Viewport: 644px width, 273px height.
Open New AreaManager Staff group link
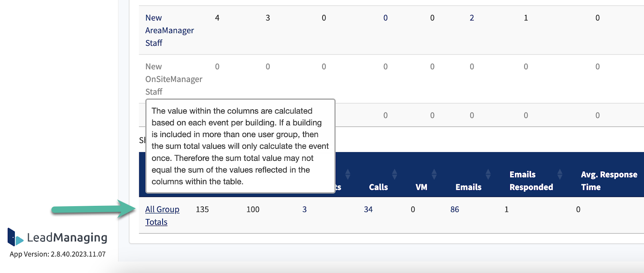[x=169, y=30]
